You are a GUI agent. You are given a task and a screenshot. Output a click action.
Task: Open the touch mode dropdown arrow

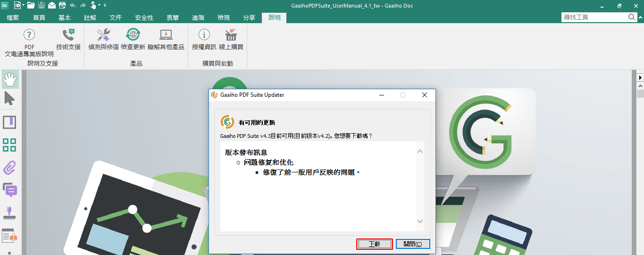coord(100,5)
